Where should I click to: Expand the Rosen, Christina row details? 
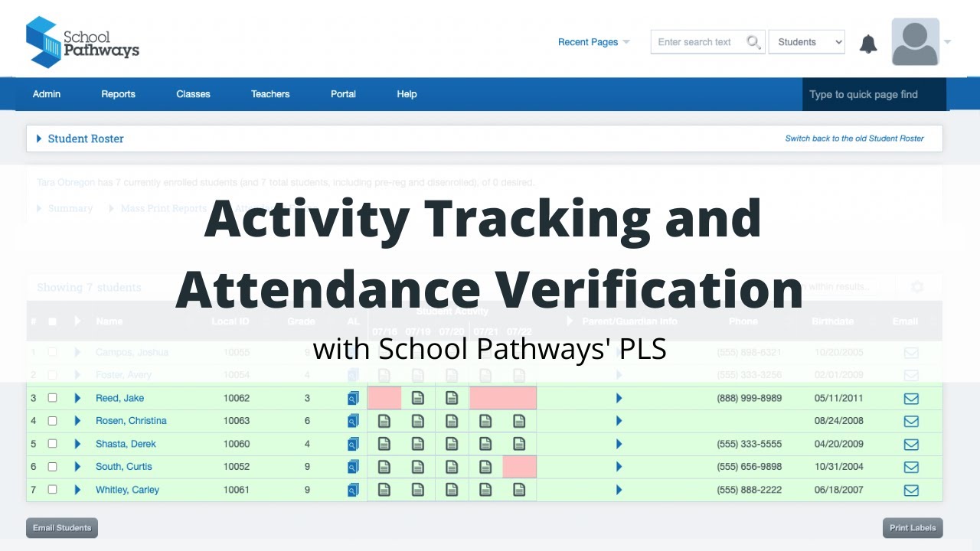77,421
